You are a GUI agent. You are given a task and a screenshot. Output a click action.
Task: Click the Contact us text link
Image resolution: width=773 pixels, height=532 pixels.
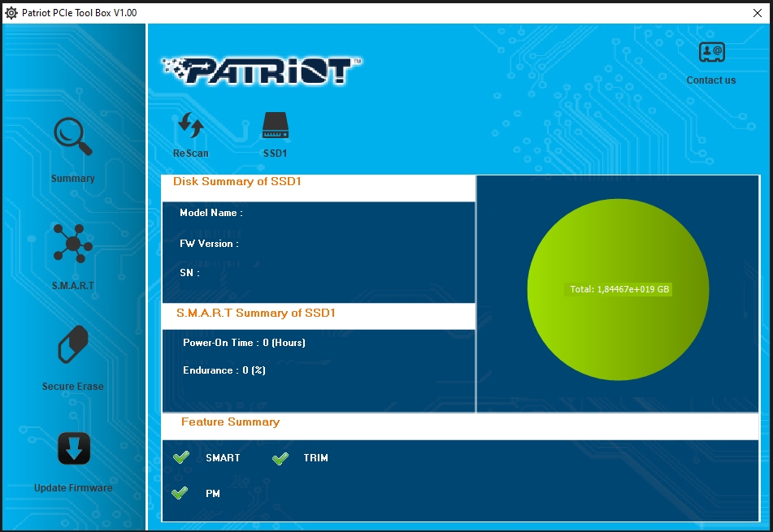pyautogui.click(x=711, y=80)
